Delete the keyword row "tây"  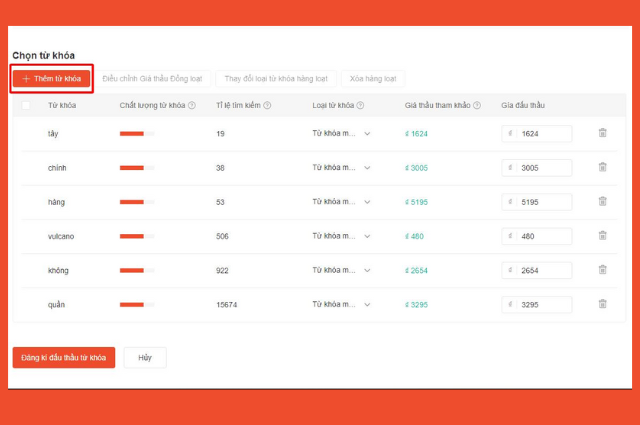tap(602, 133)
